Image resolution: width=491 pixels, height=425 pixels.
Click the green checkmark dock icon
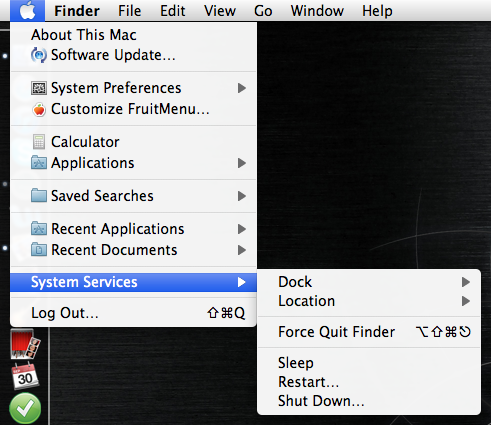point(25,408)
